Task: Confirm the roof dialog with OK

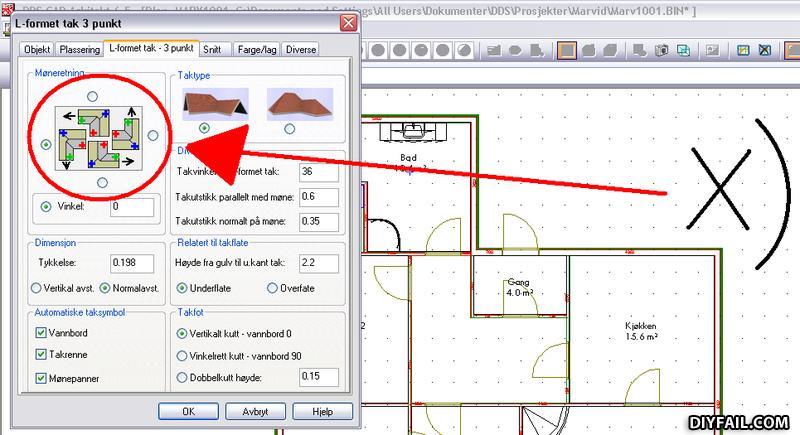Action: pos(188,411)
